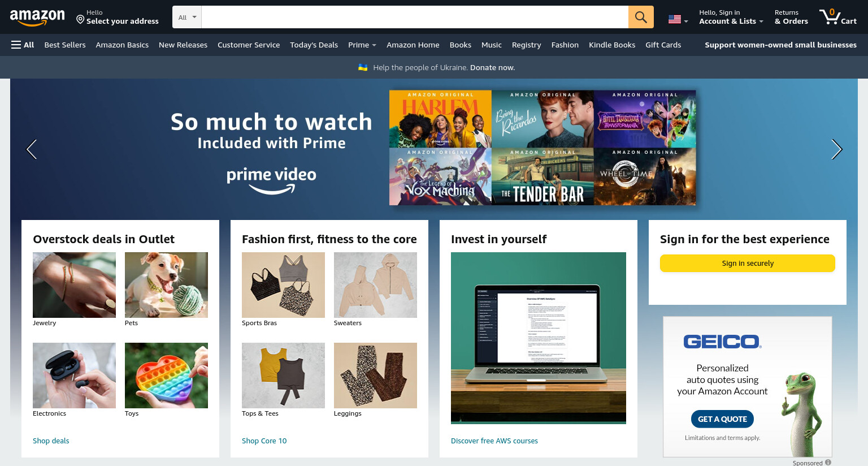Open Today's Deals

[314, 45]
